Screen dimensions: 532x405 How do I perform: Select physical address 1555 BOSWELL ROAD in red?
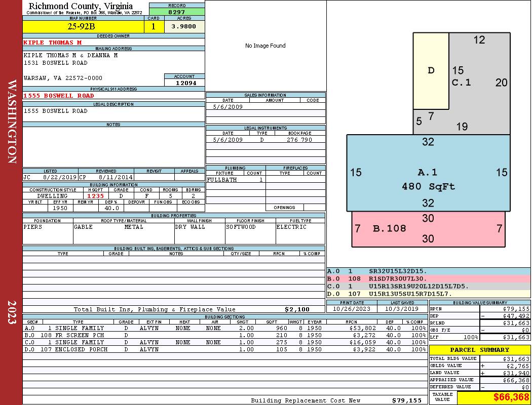(59, 96)
